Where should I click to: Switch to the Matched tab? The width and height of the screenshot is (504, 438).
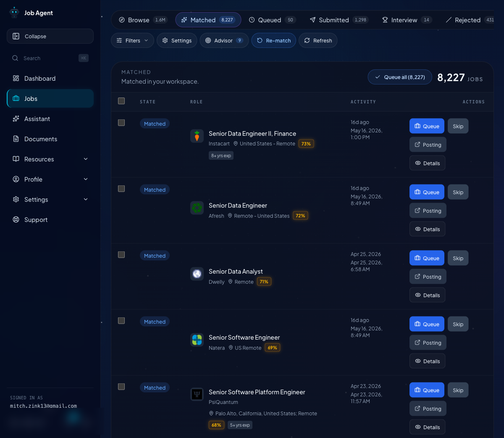click(x=208, y=20)
